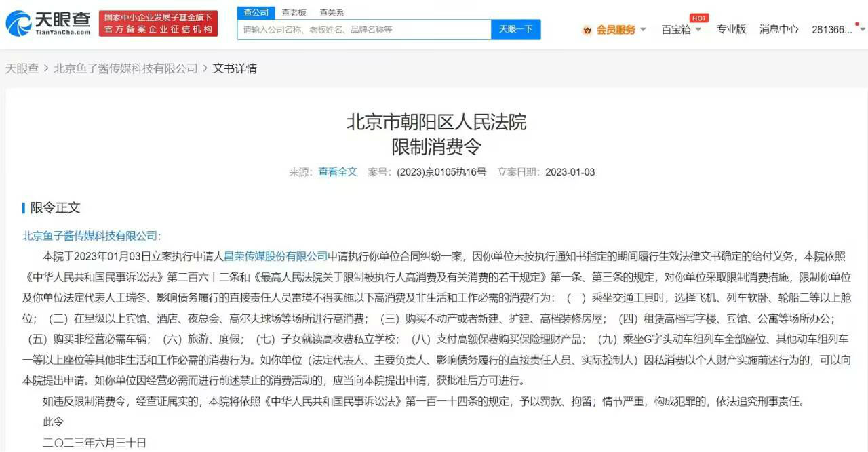868x452 pixels.
Task: Open the 官方备案企业征信机构 red banner
Action: coord(158,24)
